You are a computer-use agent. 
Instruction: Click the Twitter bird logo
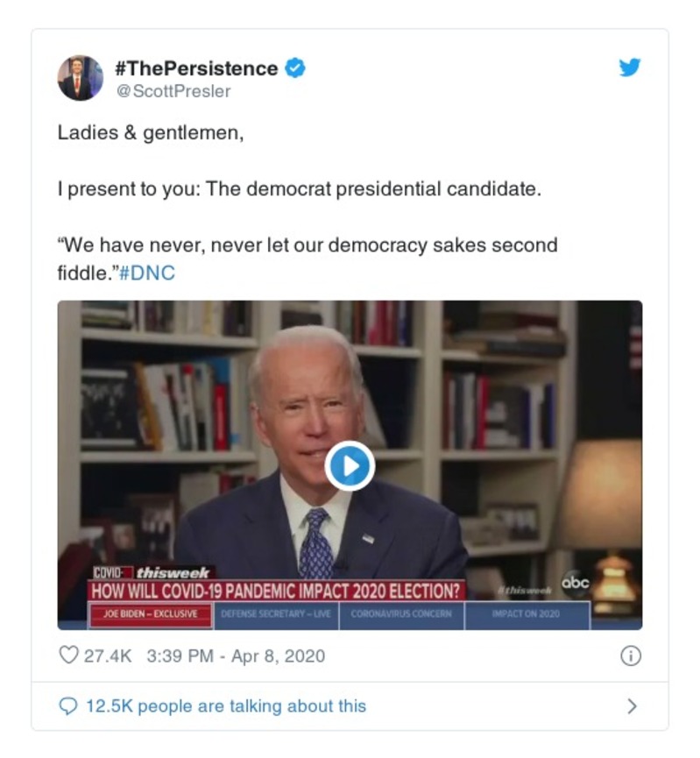tap(629, 67)
